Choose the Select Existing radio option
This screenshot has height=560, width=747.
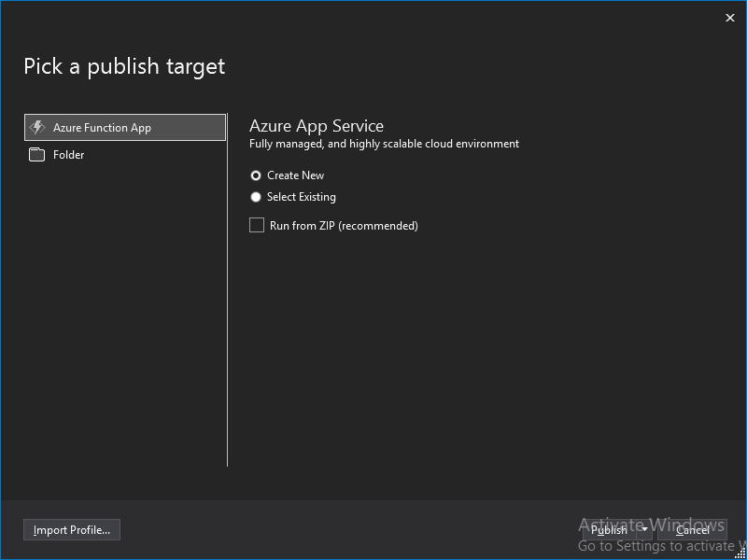[256, 197]
